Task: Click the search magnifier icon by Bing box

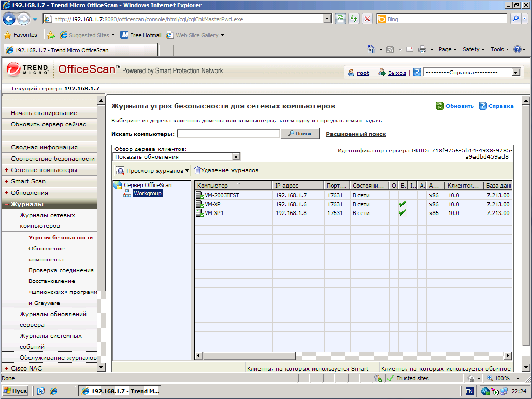Action: click(515, 19)
